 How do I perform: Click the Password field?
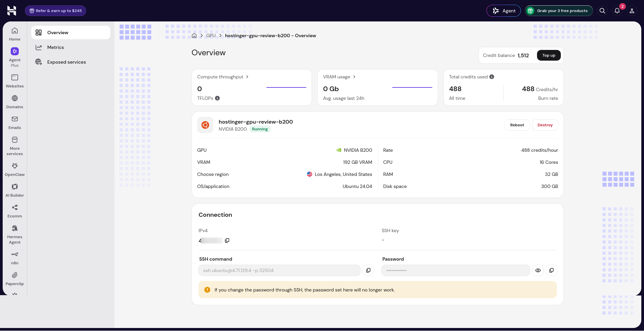455,270
